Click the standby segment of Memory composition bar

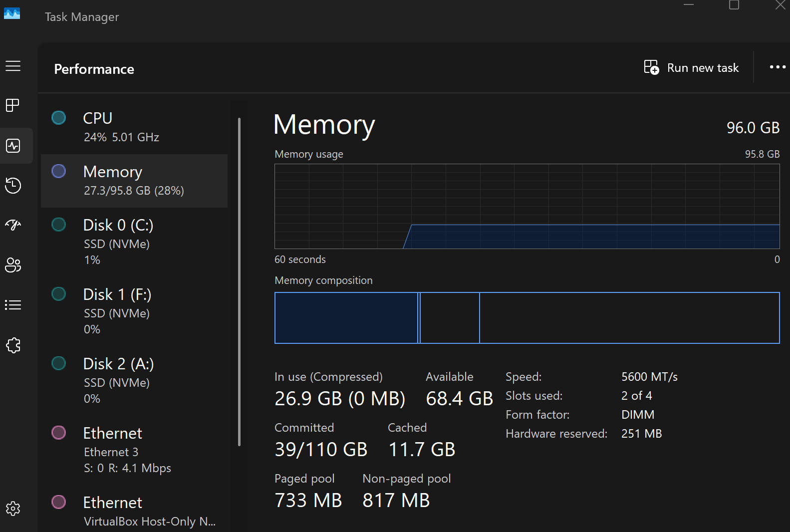tap(450, 318)
